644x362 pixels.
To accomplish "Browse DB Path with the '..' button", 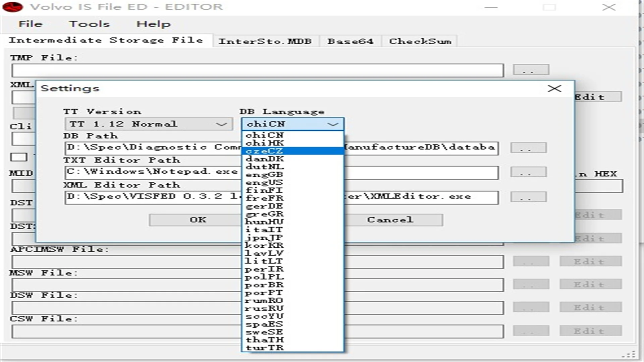I will click(x=528, y=147).
